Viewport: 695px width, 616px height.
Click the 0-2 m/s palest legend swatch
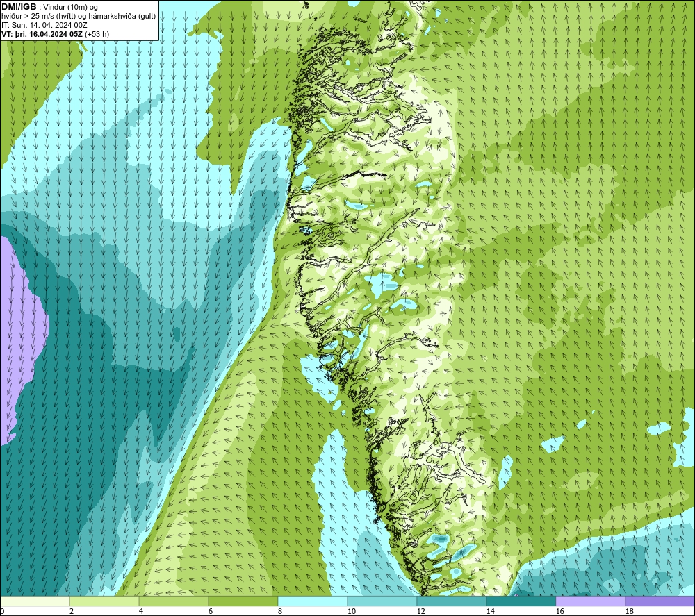pos(35,601)
